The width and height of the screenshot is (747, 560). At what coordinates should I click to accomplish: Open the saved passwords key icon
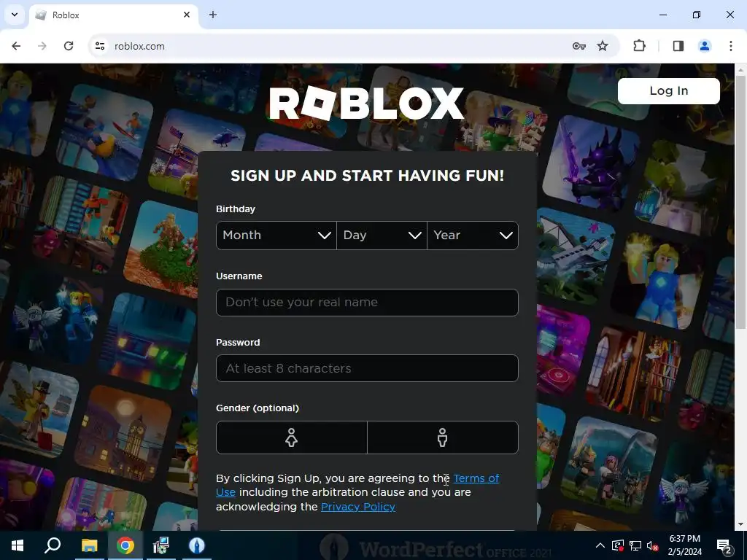(x=578, y=46)
